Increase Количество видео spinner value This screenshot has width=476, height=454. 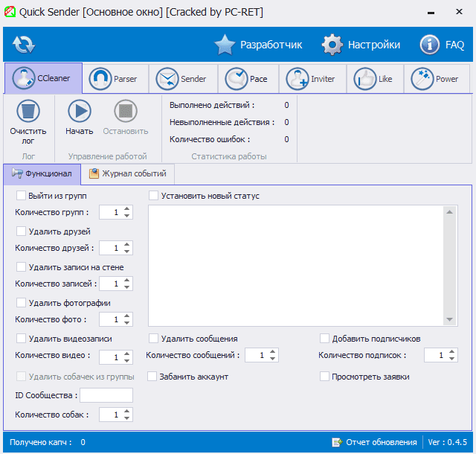pyautogui.click(x=127, y=354)
